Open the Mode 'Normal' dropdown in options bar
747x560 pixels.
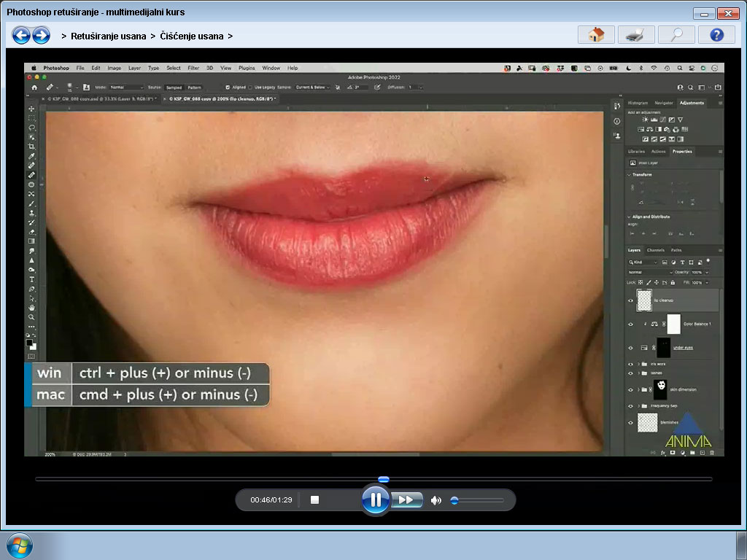point(126,87)
